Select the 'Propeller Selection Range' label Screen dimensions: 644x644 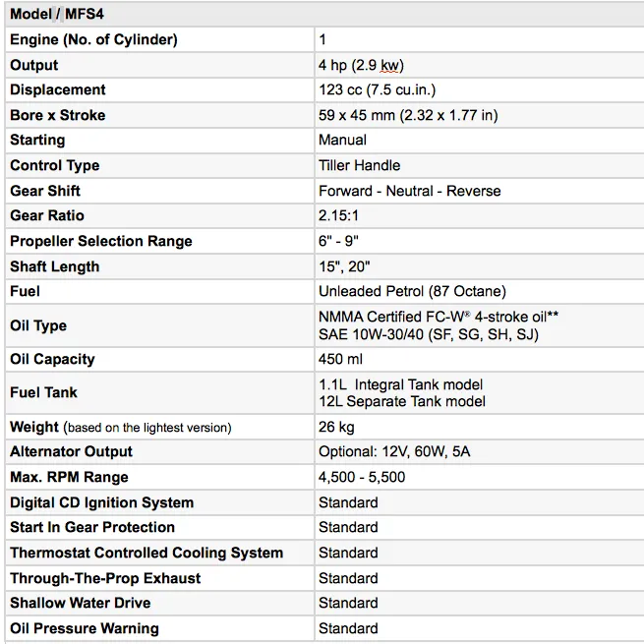pyautogui.click(x=101, y=241)
